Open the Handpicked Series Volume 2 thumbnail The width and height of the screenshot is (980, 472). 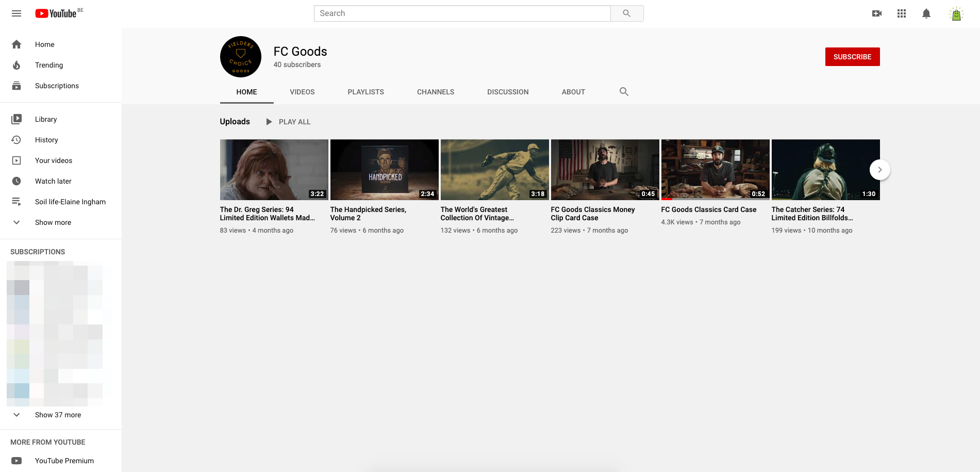tap(385, 170)
